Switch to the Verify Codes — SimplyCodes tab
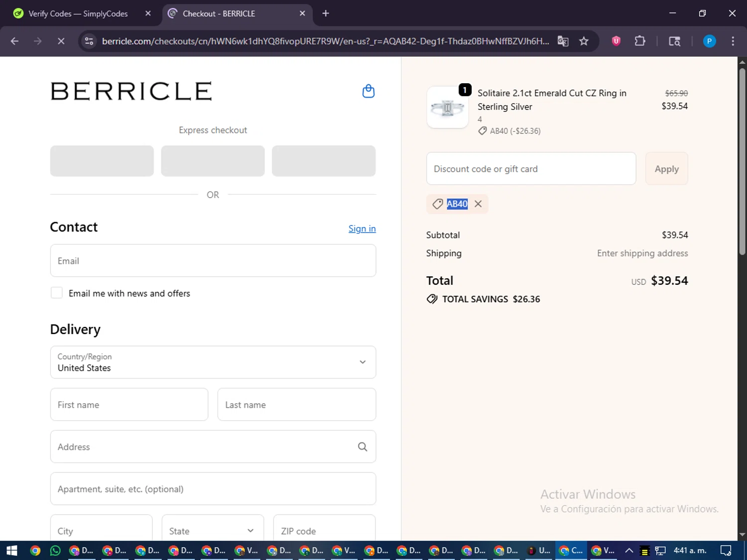This screenshot has width=747, height=560. pyautogui.click(x=78, y=13)
